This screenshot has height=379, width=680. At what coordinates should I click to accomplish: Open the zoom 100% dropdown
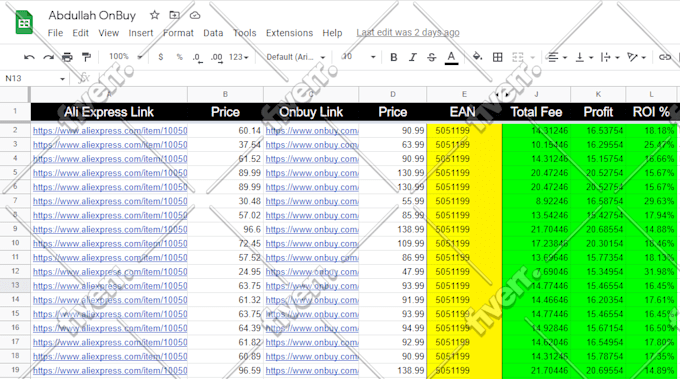click(x=125, y=56)
